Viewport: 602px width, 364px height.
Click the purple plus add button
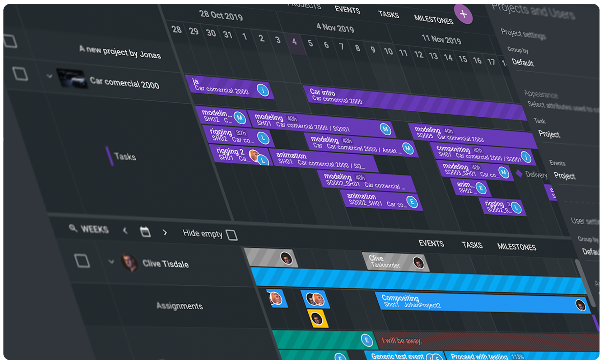(x=463, y=14)
